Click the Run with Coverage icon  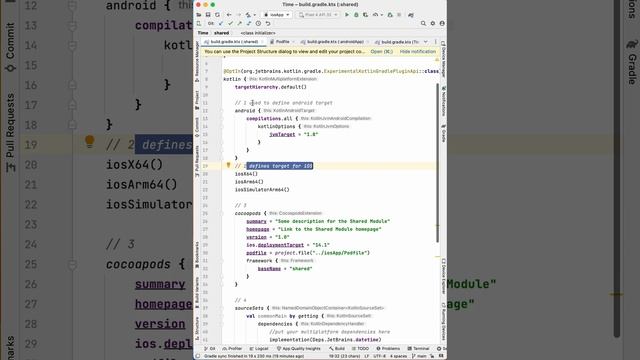click(x=365, y=15)
